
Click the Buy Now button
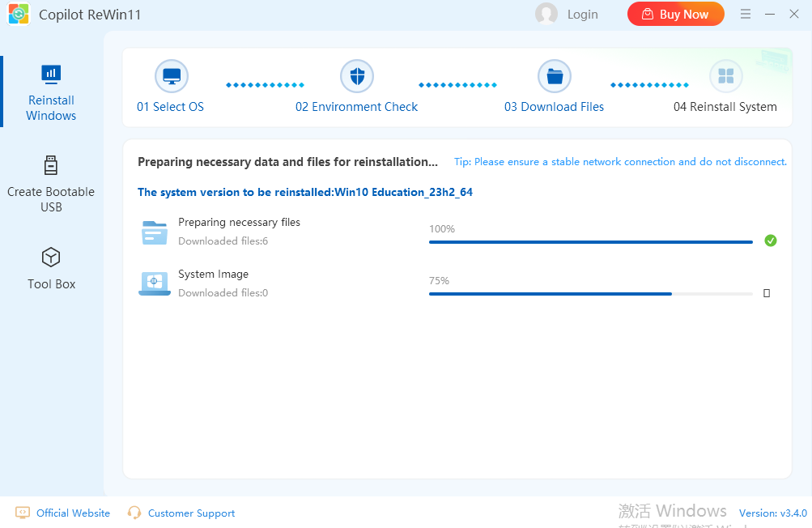(675, 14)
